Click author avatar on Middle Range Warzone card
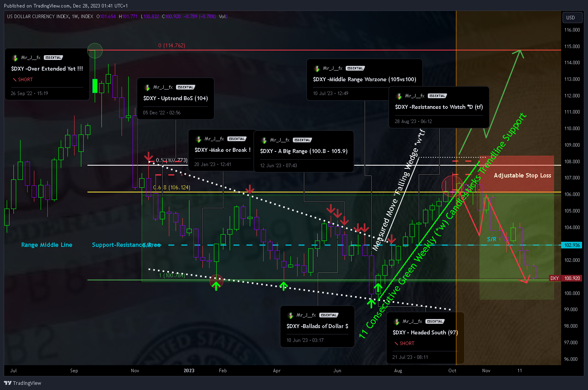Image resolution: width=588 pixels, height=390 pixels. click(x=317, y=69)
